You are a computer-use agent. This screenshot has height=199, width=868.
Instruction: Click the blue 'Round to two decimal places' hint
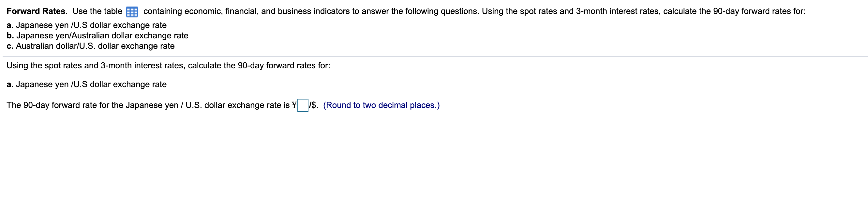(x=381, y=105)
